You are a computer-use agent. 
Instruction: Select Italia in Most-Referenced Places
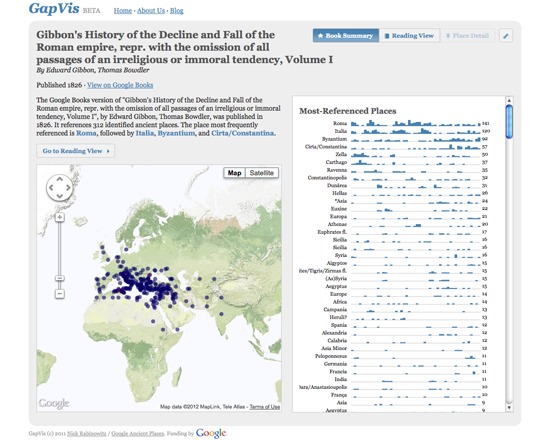(x=394, y=131)
